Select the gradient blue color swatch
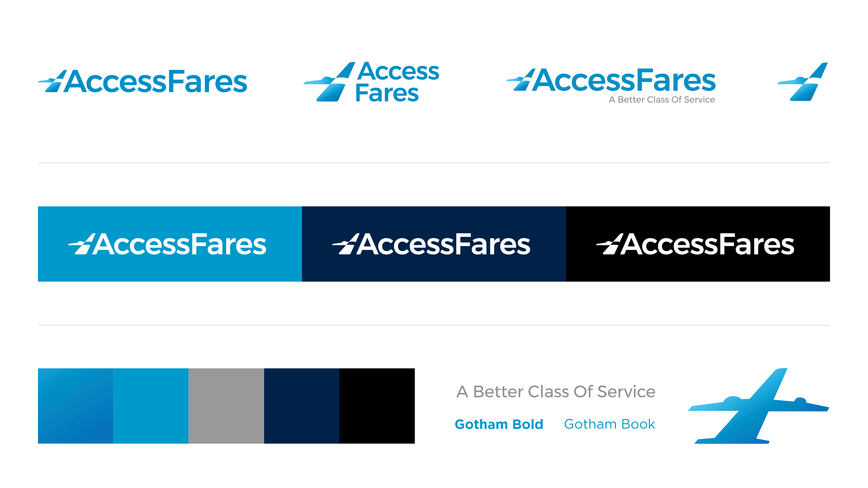Screen dimensions: 868x488 (x=75, y=406)
